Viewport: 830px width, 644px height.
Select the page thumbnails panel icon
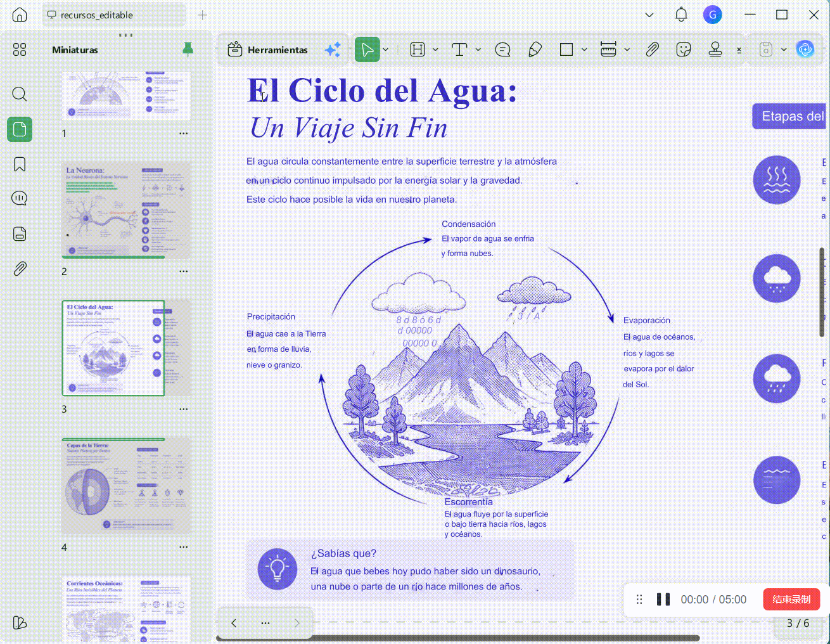[20, 129]
